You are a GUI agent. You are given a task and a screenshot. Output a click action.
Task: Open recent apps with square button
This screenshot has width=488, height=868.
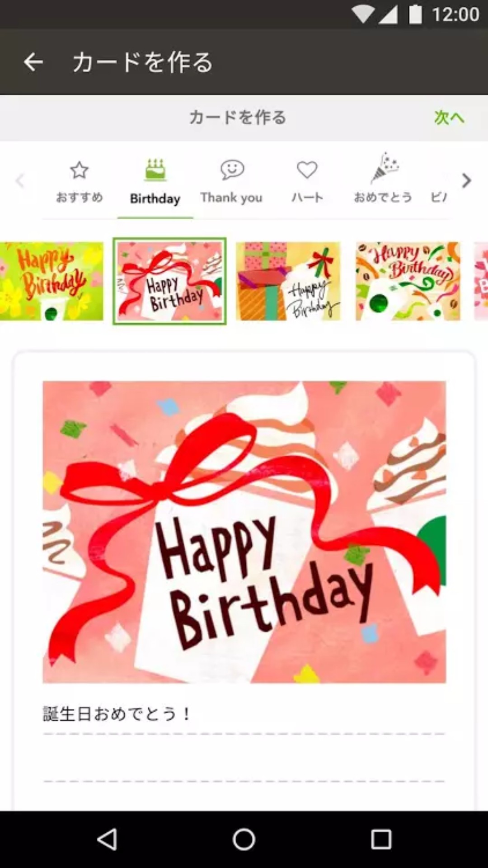point(381,840)
